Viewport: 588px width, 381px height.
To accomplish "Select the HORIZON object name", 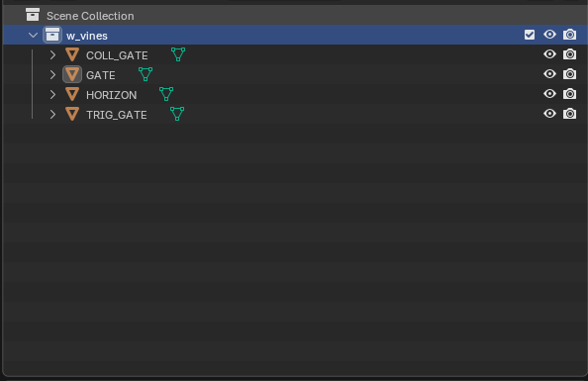I will 112,95.
